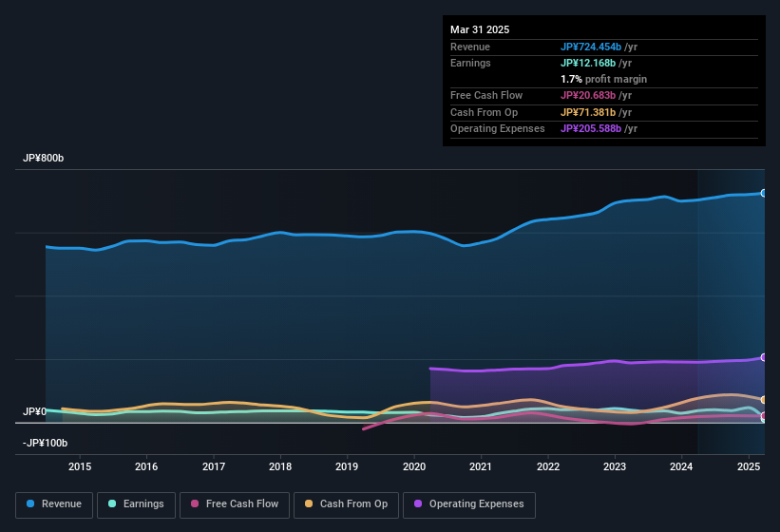Click the 2015 x-axis label

(x=80, y=466)
